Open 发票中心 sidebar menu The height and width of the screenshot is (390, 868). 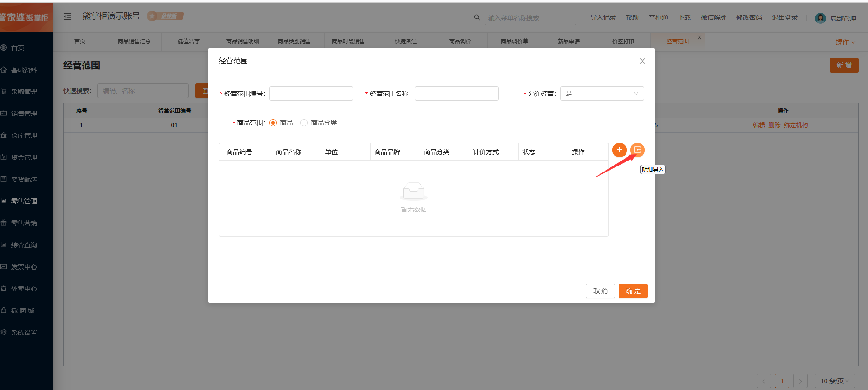(x=24, y=267)
